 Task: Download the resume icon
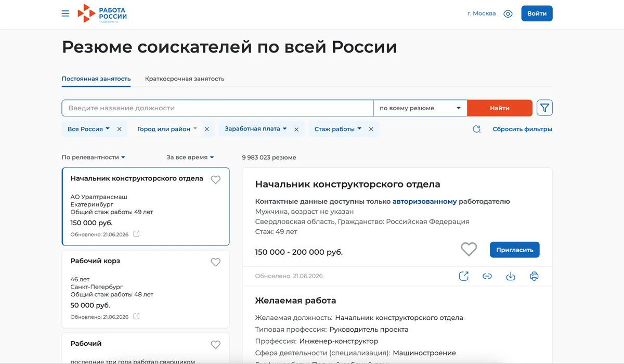(511, 276)
